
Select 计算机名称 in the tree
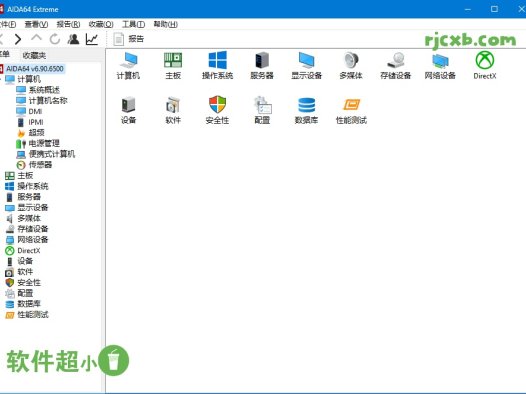(x=42, y=101)
